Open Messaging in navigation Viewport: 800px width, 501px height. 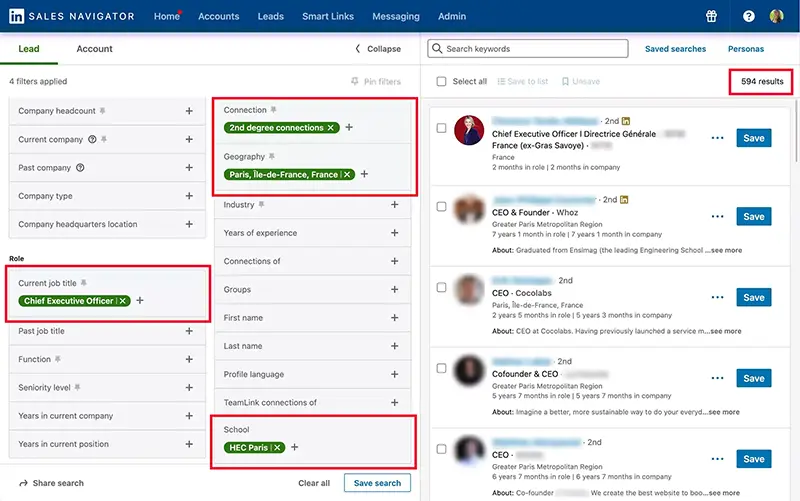pyautogui.click(x=396, y=16)
